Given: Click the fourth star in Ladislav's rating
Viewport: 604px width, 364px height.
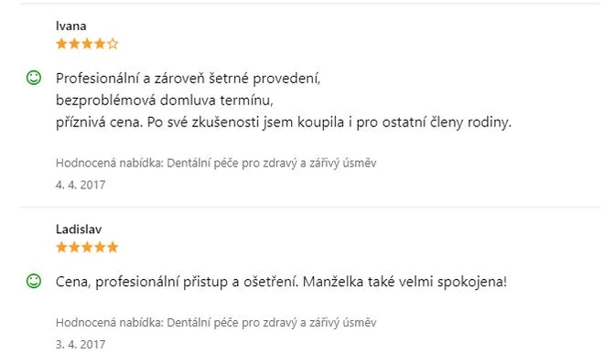Looking at the screenshot, I should (100, 247).
